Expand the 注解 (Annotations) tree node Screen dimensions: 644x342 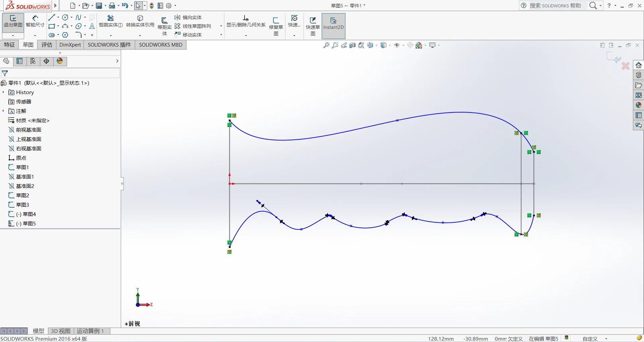(x=3, y=111)
